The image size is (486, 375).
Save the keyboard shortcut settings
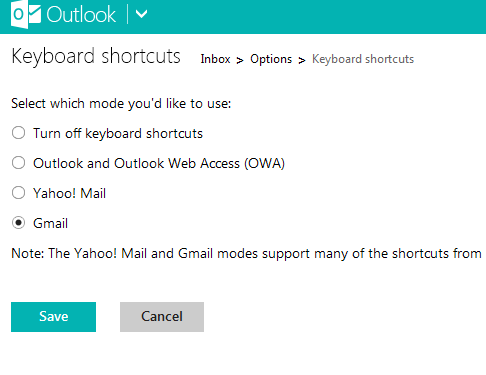tap(53, 317)
